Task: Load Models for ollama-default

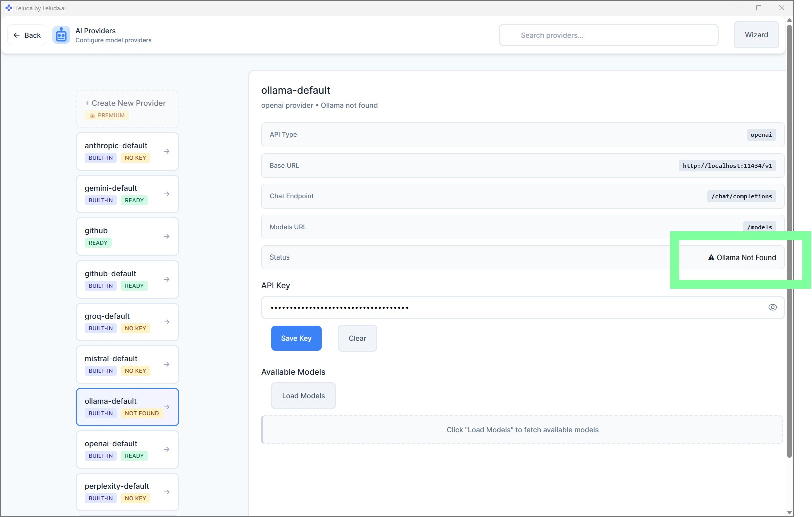Action: [303, 396]
